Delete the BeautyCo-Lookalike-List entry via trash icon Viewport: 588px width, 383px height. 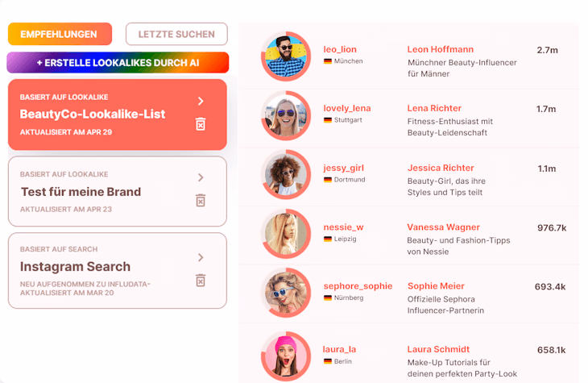coord(201,124)
